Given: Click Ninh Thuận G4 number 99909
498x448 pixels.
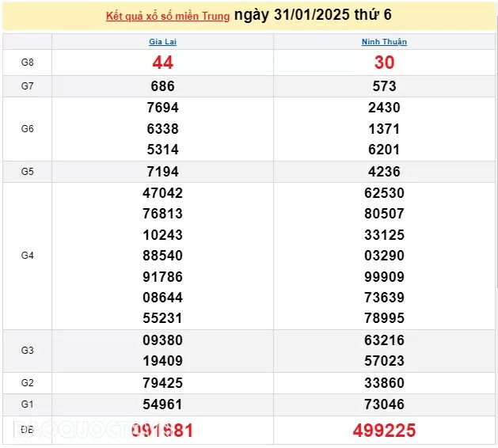Looking at the screenshot, I should click(384, 277).
